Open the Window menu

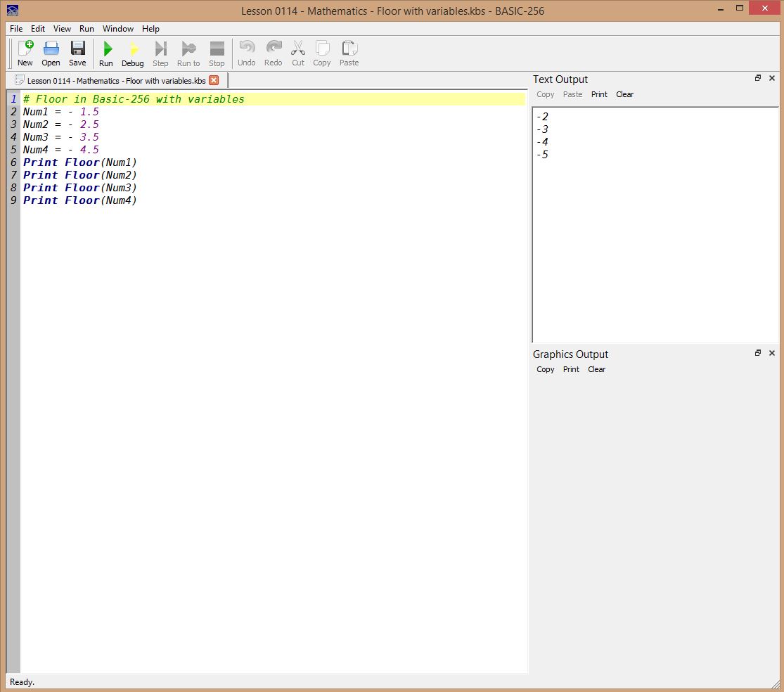(117, 29)
